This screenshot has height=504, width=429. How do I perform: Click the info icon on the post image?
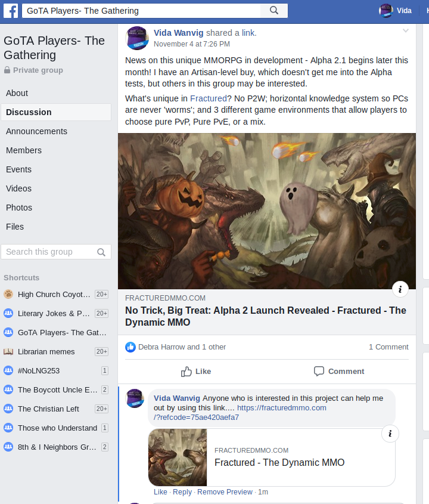pyautogui.click(x=400, y=289)
